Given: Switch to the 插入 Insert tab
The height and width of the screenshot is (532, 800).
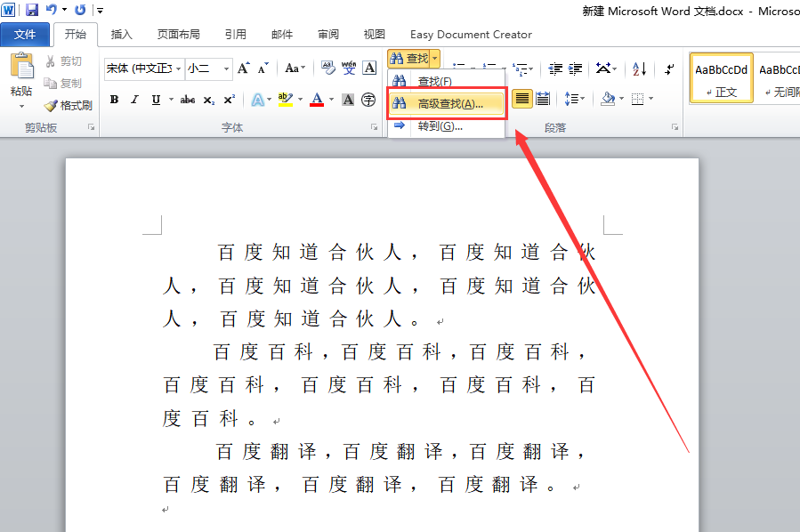Looking at the screenshot, I should [121, 34].
